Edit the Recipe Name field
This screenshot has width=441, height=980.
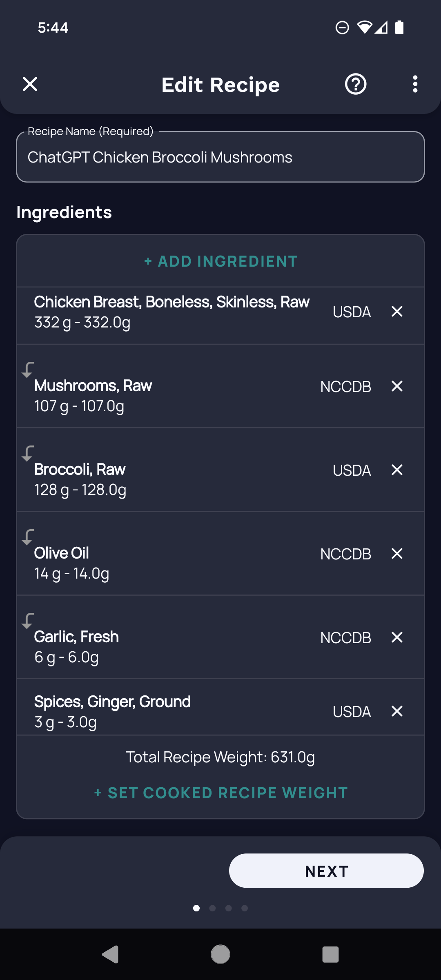220,157
